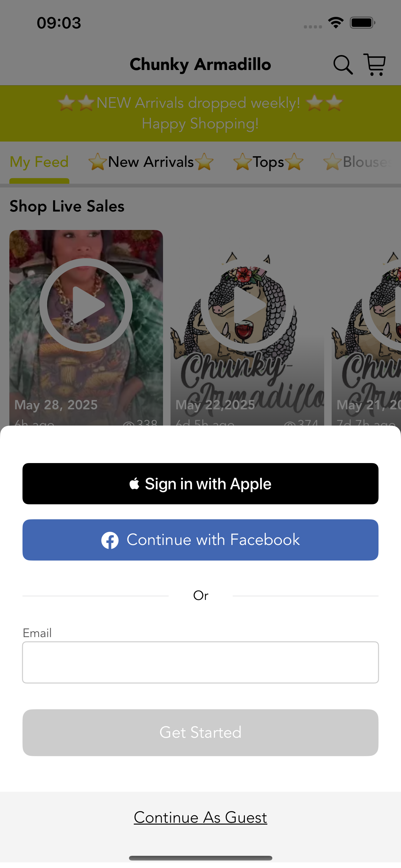Sign in with Apple
This screenshot has height=868, width=401.
click(x=200, y=484)
